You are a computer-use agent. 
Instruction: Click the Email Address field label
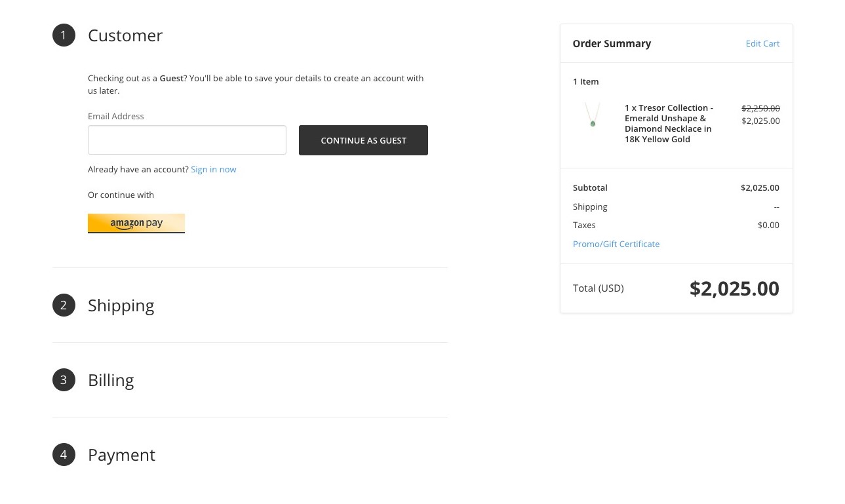[x=116, y=116]
